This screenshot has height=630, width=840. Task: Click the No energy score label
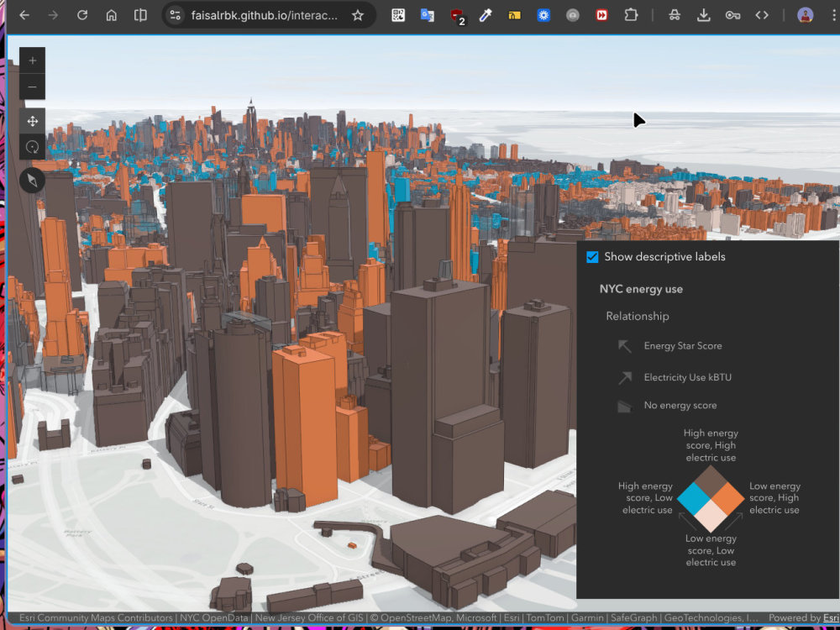pyautogui.click(x=680, y=406)
